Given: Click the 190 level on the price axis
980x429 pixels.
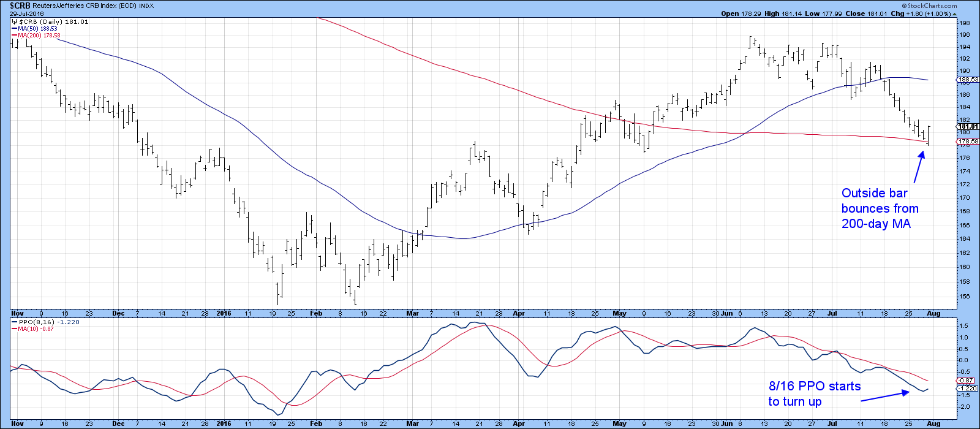Looking at the screenshot, I should click(x=964, y=71).
